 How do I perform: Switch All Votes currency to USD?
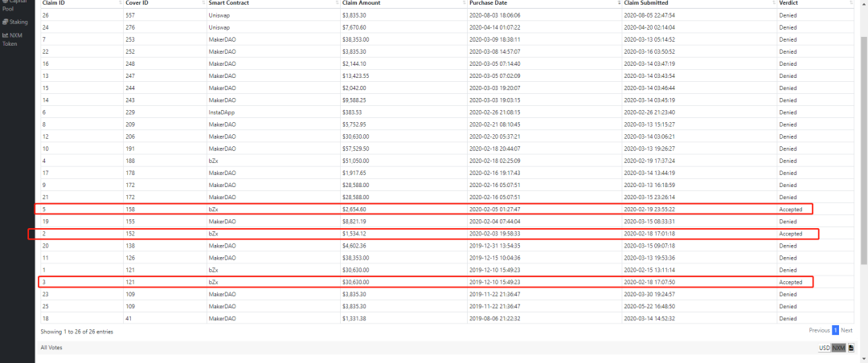pos(825,348)
